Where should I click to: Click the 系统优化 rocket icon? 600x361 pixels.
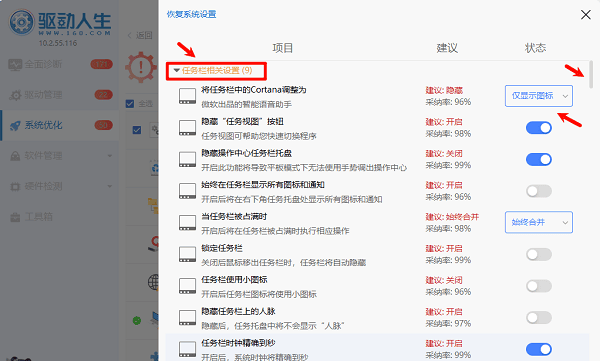15,126
